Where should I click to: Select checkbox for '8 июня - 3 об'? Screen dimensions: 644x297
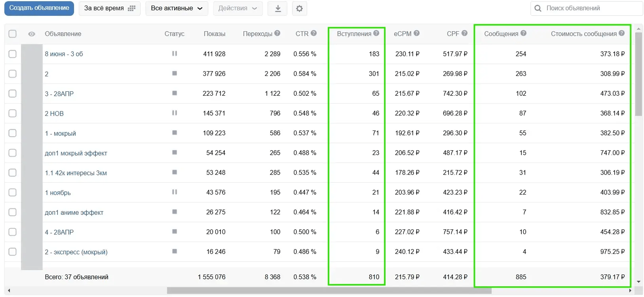(13, 54)
